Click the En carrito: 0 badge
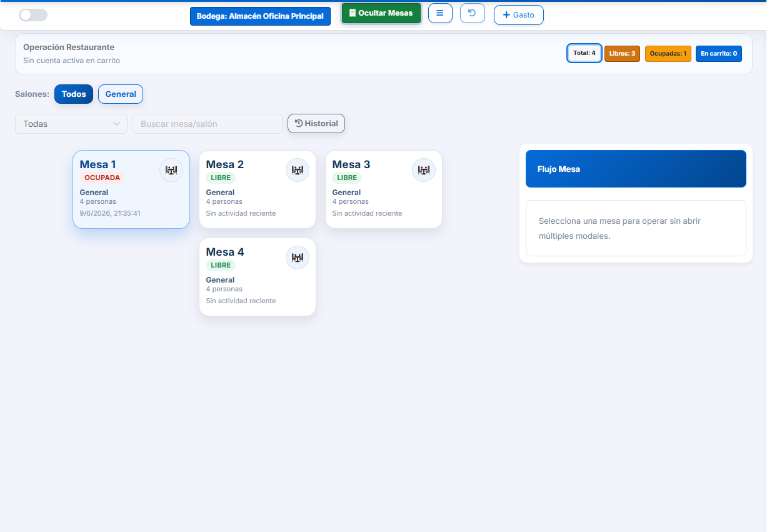767x532 pixels. [x=719, y=54]
